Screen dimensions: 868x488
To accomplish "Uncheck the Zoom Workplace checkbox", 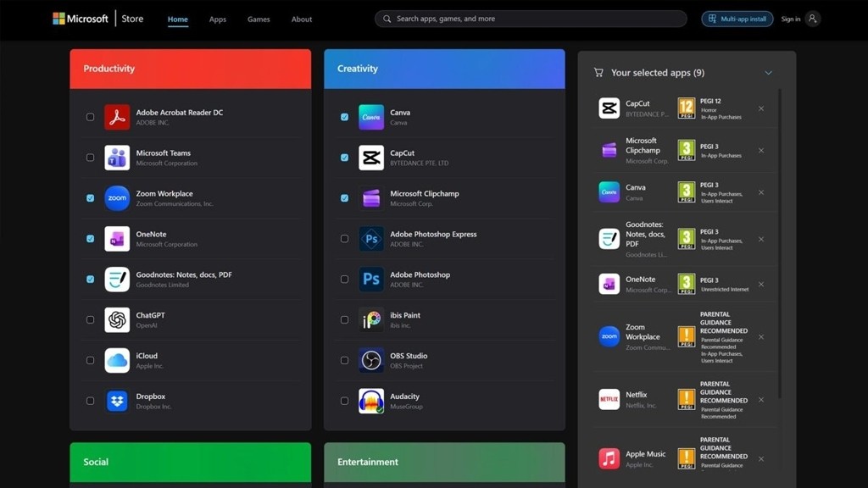I will [91, 198].
